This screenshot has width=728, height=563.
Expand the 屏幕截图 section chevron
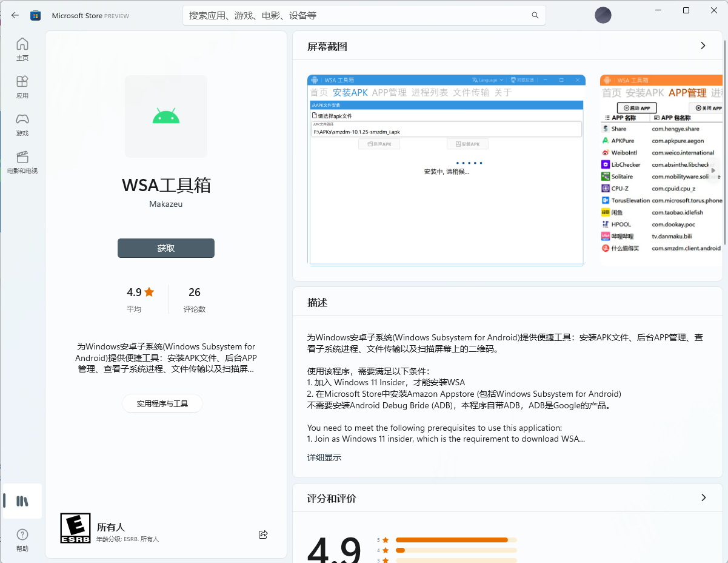[703, 46]
